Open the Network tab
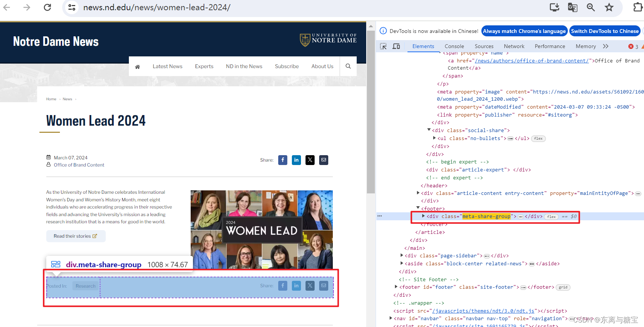This screenshot has width=644, height=327. [x=514, y=46]
